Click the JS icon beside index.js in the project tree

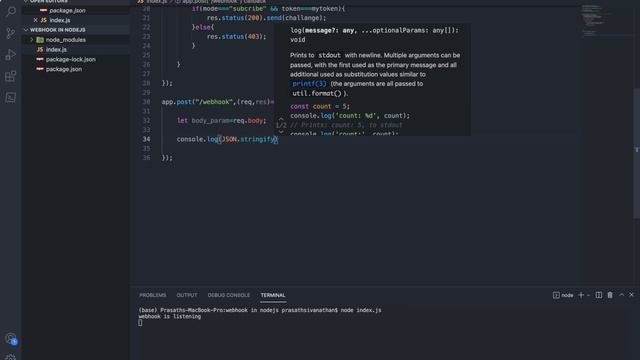click(40, 49)
